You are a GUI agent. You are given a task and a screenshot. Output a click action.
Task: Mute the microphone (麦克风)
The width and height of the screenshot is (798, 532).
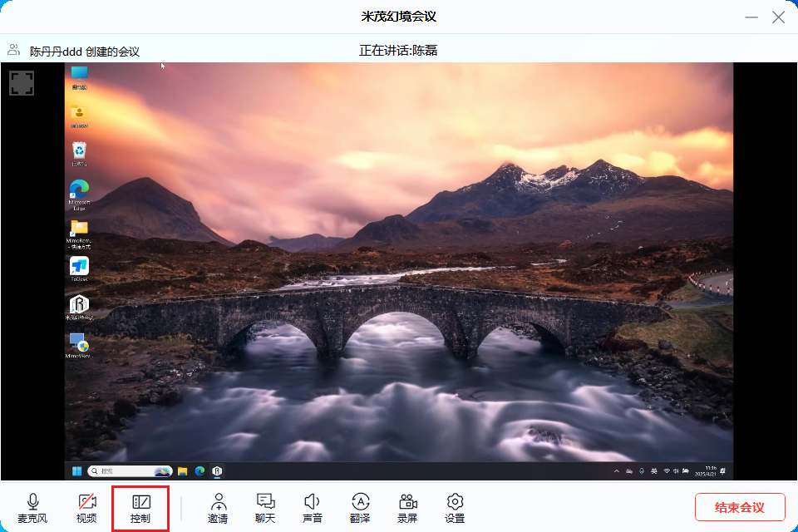click(x=32, y=508)
